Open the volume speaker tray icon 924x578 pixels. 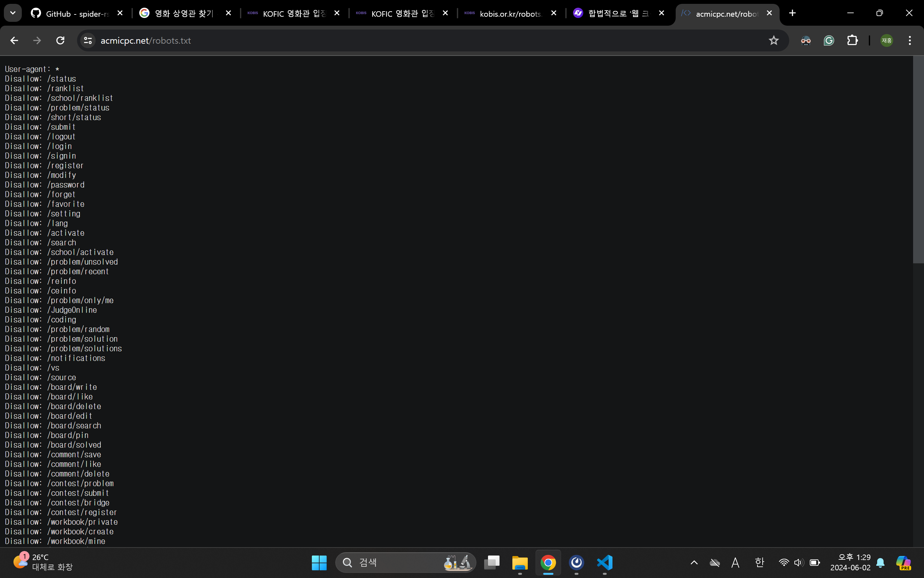coord(799,562)
